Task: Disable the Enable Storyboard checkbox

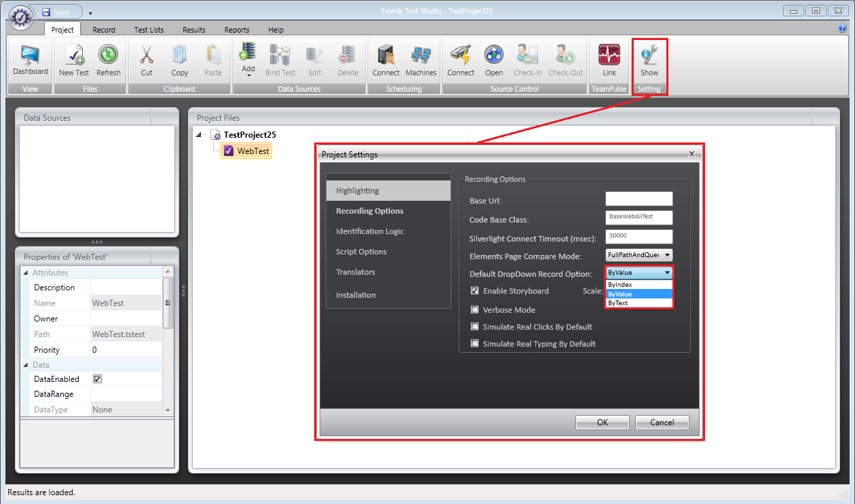Action: pos(475,291)
